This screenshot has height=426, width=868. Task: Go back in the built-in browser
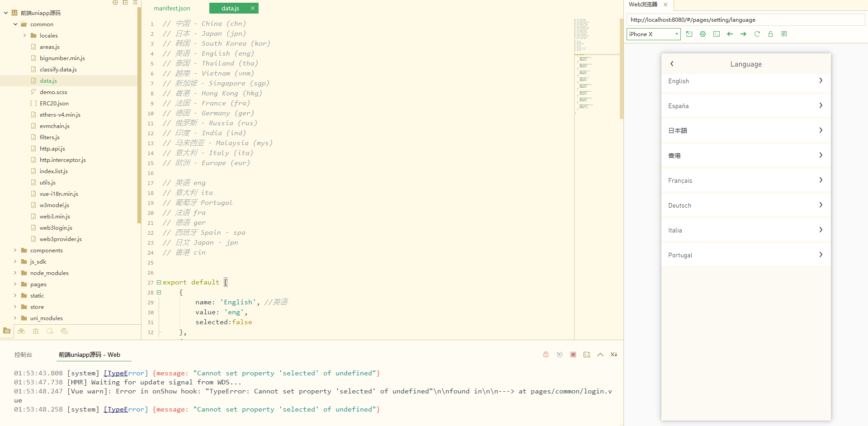[730, 34]
